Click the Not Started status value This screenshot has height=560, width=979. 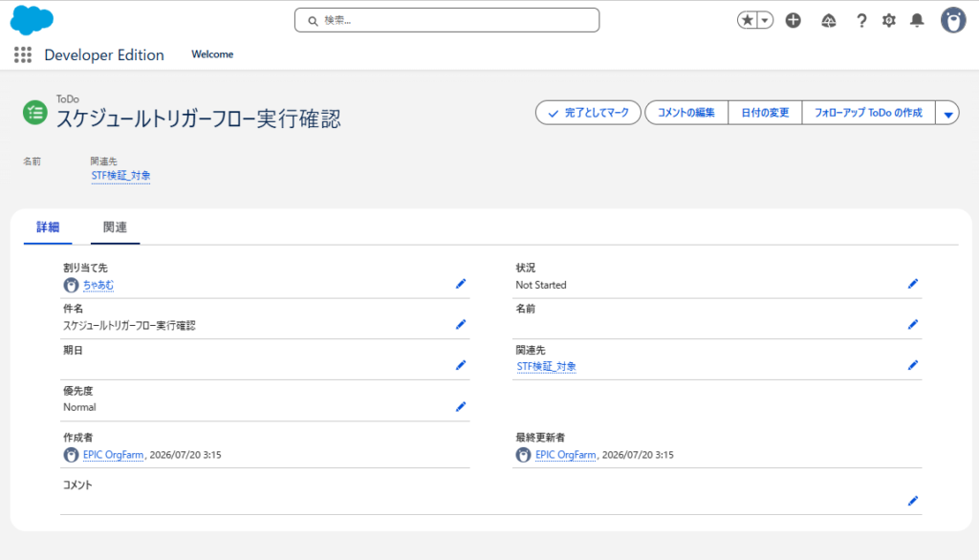pyautogui.click(x=541, y=286)
